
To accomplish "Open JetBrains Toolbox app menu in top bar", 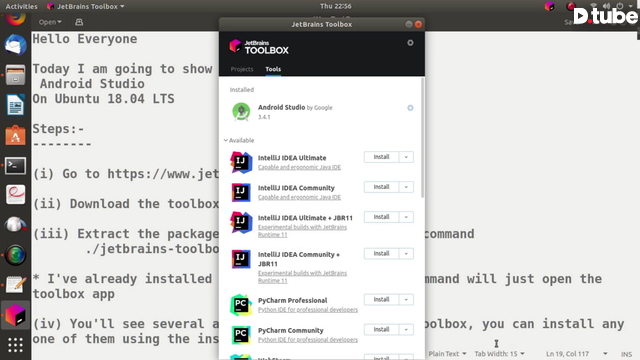I will 86,7.
